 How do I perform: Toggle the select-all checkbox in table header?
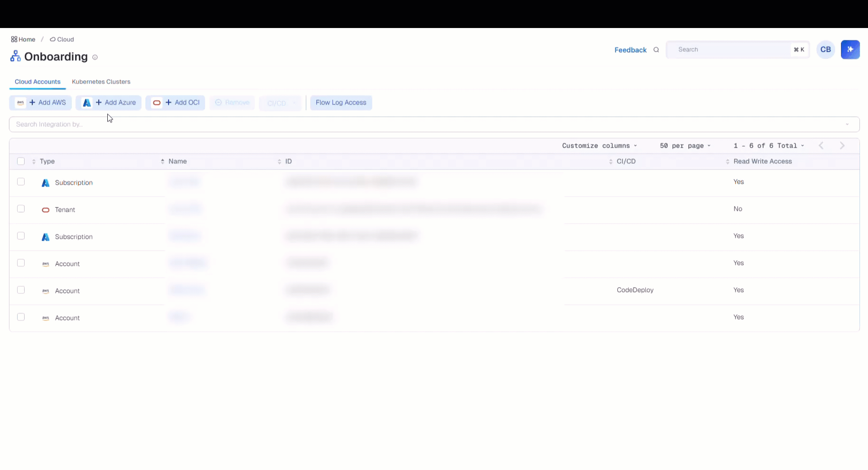coord(21,161)
